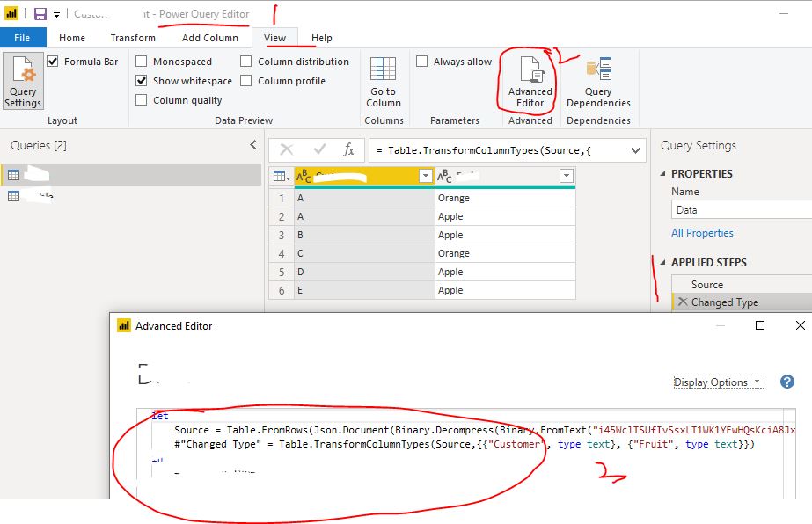Open filter dropdown on Customer column
Image resolution: width=812 pixels, height=524 pixels.
[426, 176]
